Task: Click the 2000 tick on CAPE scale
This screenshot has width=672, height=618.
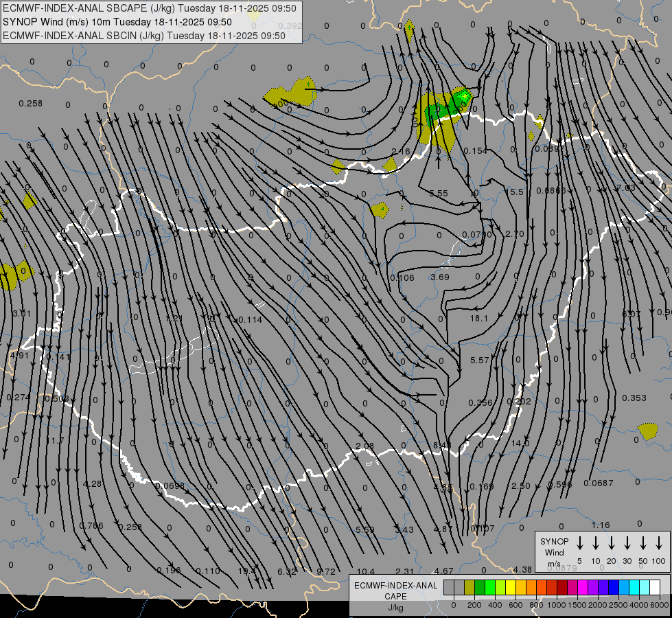Action: pos(598,605)
